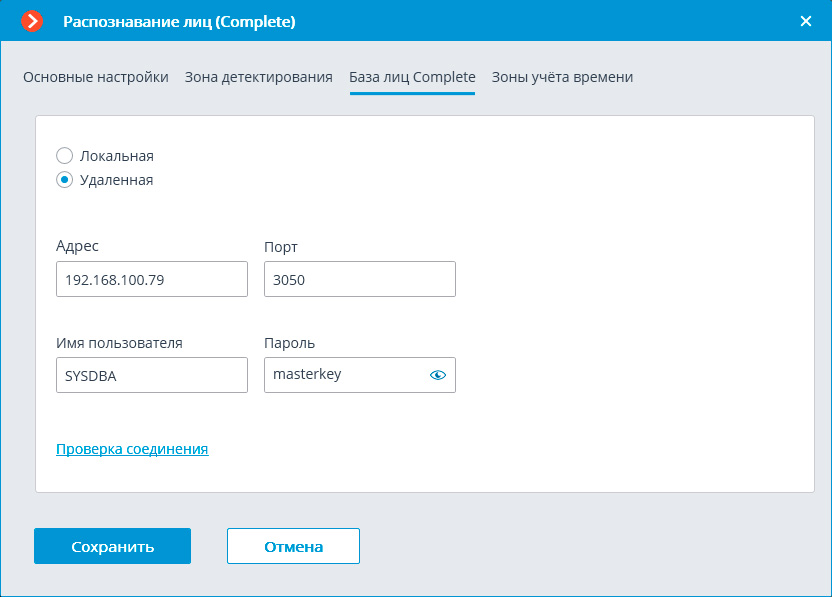Select the Локальная radio button
The width and height of the screenshot is (832, 597).
point(65,156)
